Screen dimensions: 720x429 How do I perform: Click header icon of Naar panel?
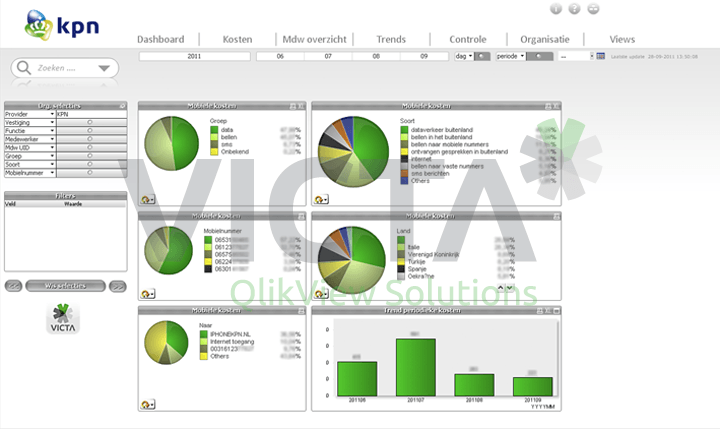click(x=301, y=311)
